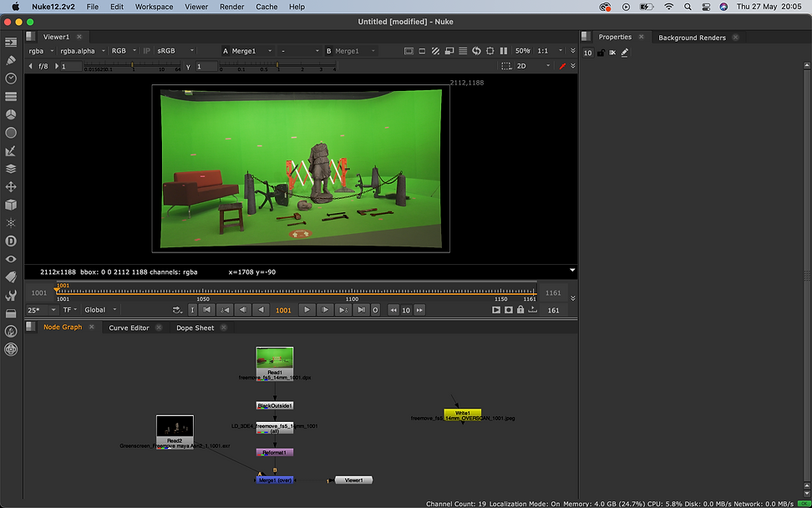
Task: Toggle the viewer format guide overlay icon
Action: (409, 51)
